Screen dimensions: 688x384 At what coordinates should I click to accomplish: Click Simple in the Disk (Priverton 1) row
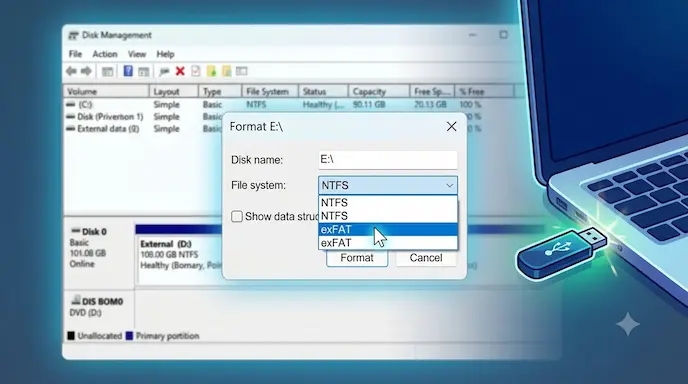point(166,117)
